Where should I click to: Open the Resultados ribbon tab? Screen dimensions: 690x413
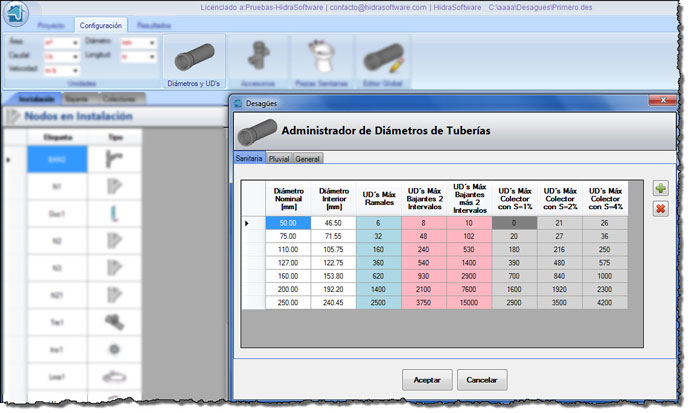153,24
